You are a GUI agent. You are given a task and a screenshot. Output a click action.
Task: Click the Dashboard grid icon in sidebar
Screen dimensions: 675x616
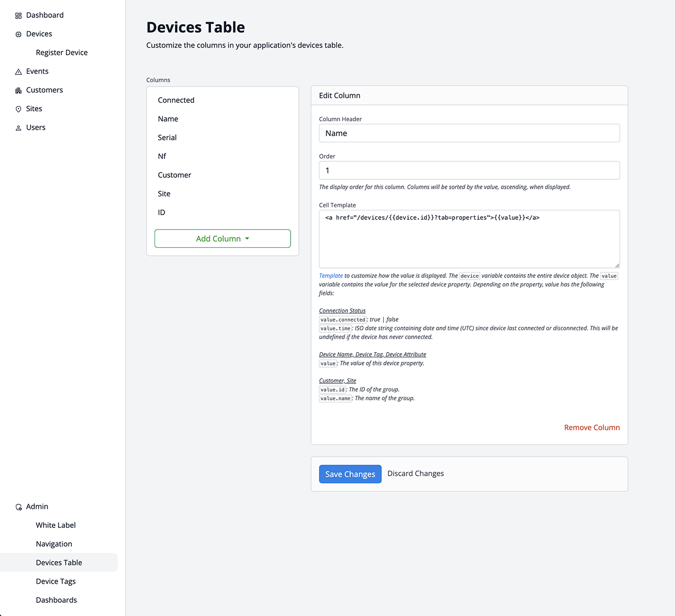coord(18,16)
